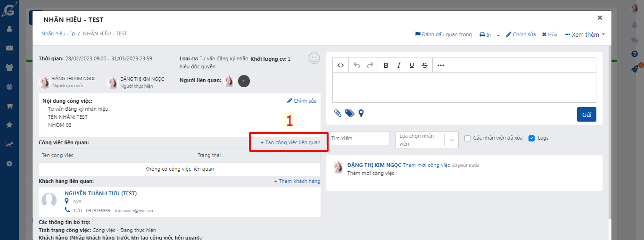Click the smiley face rating icon
Image resolution: width=644 pixels, height=240 pixels.
coord(314,58)
